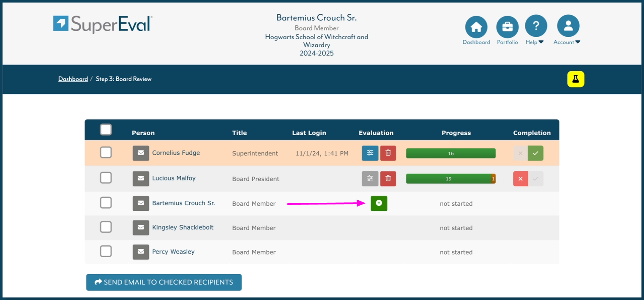Open the Help question mark icon
The height and width of the screenshot is (300, 644).
[x=536, y=26]
